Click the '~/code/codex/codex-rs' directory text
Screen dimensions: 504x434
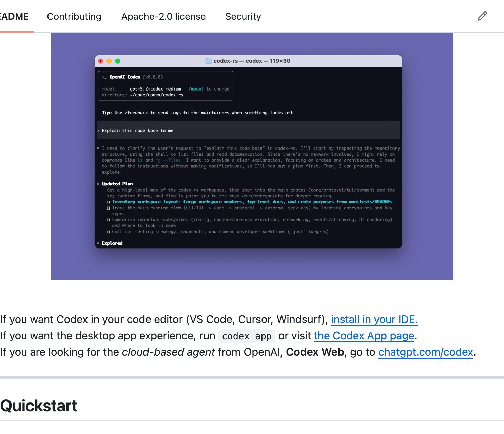pos(156,95)
